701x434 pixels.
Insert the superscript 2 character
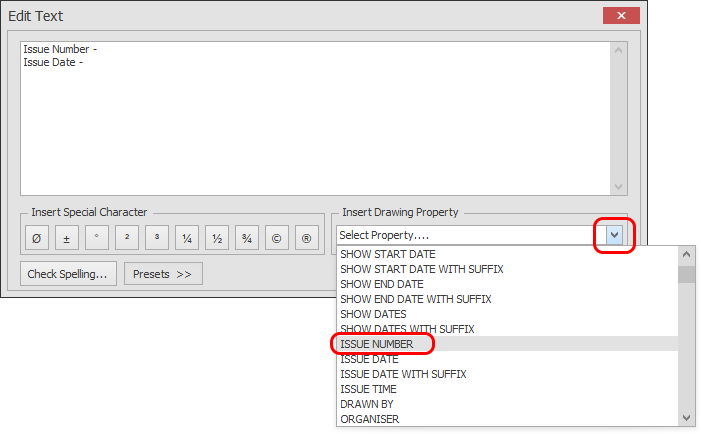coord(127,238)
